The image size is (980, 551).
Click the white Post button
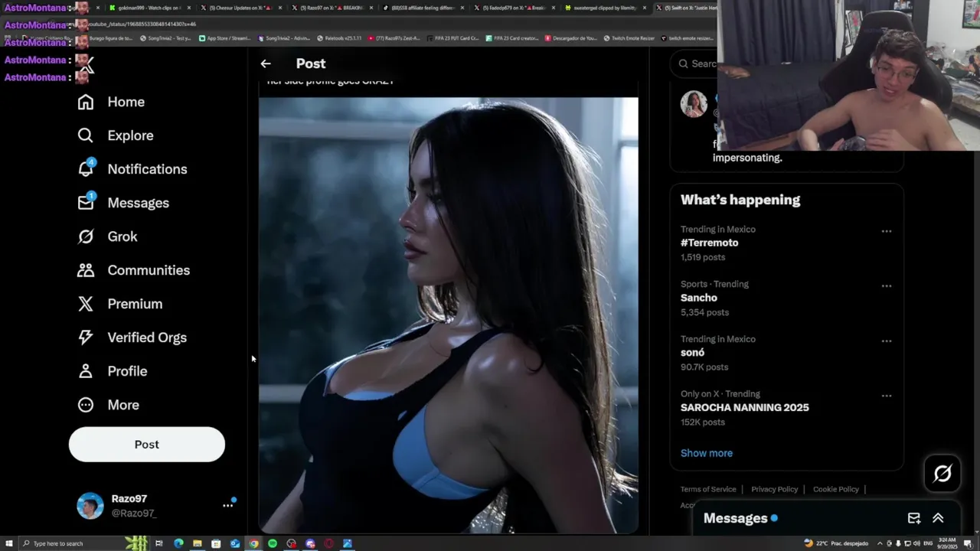(147, 445)
